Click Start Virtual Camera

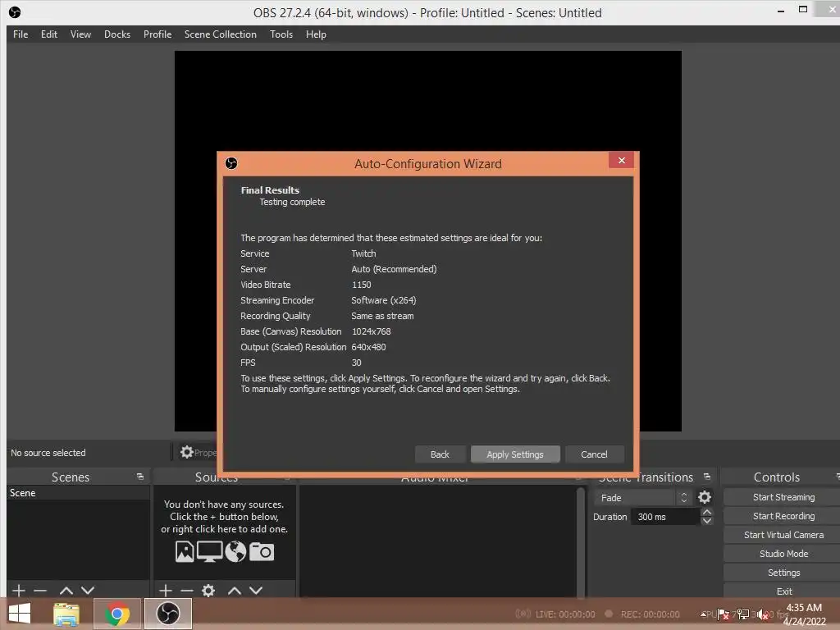pos(783,535)
